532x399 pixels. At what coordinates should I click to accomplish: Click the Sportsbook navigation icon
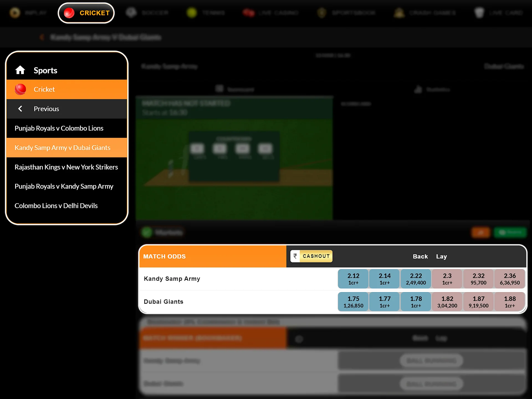pos(321,12)
